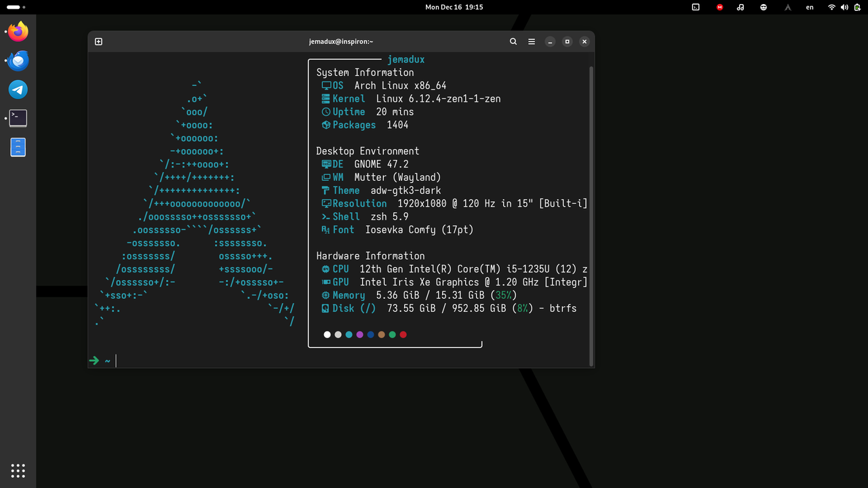Click the resolution value '1920x1080'
Screen dimensions: 868x488
422,203
